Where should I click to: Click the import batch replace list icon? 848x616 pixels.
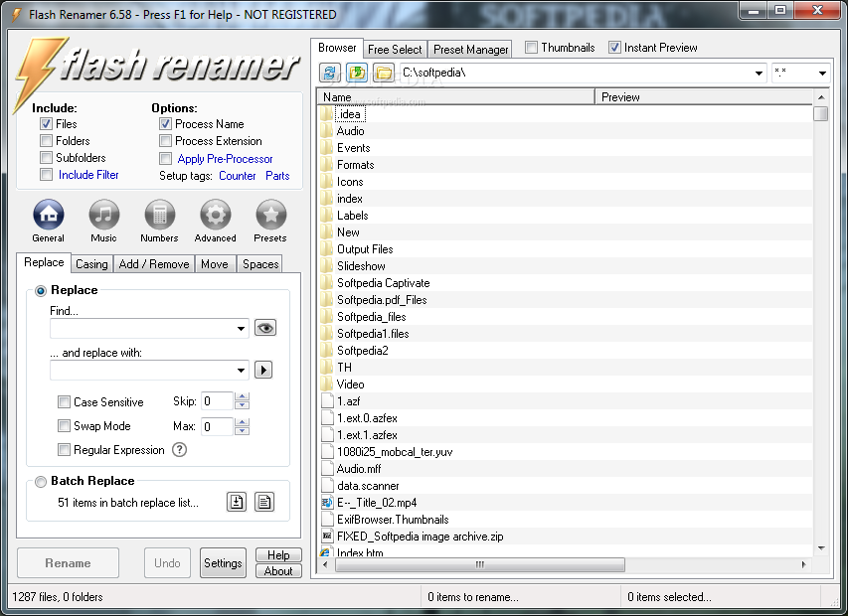click(x=237, y=502)
